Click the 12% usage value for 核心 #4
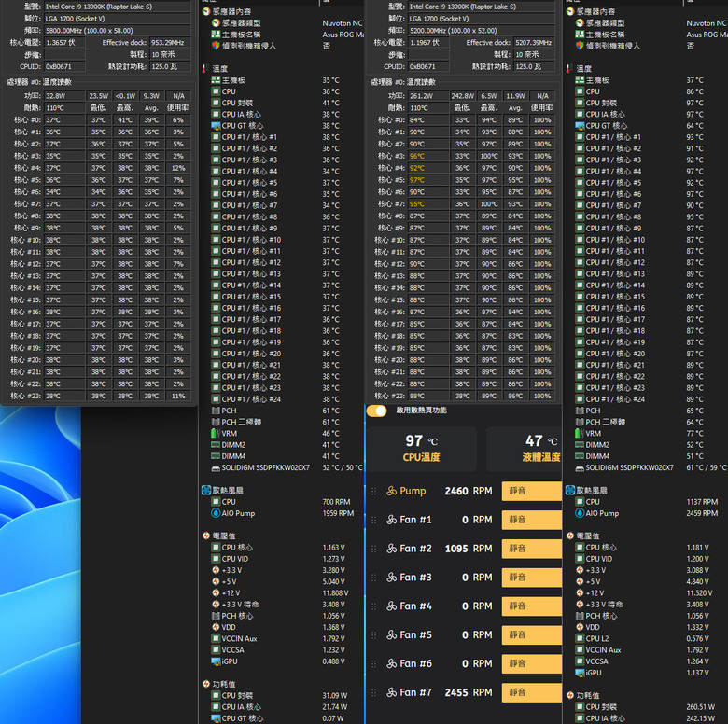728x724 pixels. click(x=178, y=168)
